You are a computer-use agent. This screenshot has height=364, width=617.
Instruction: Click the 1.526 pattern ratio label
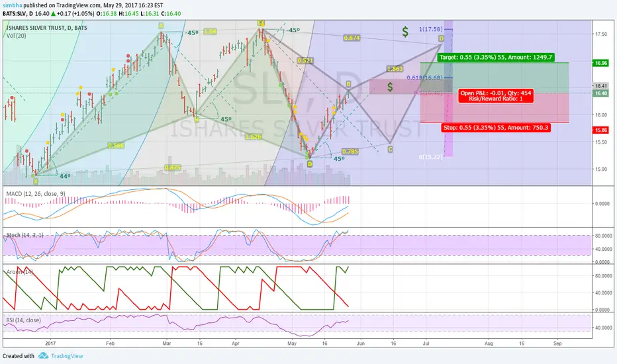point(253,136)
